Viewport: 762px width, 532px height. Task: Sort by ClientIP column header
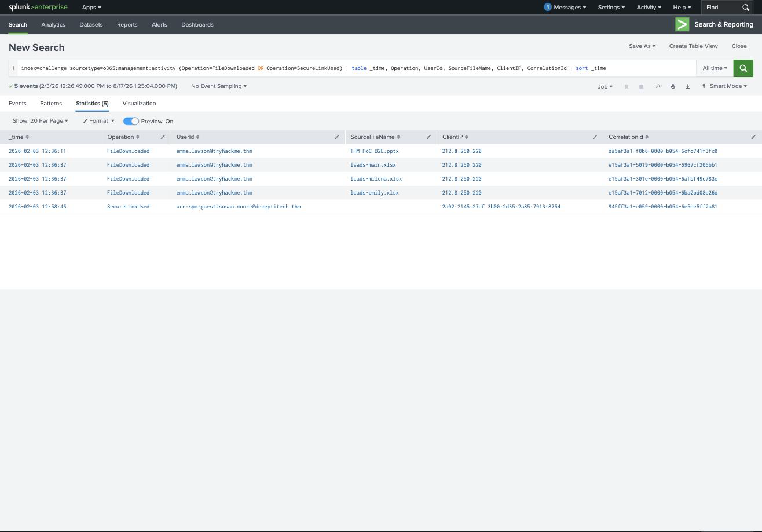tap(455, 137)
